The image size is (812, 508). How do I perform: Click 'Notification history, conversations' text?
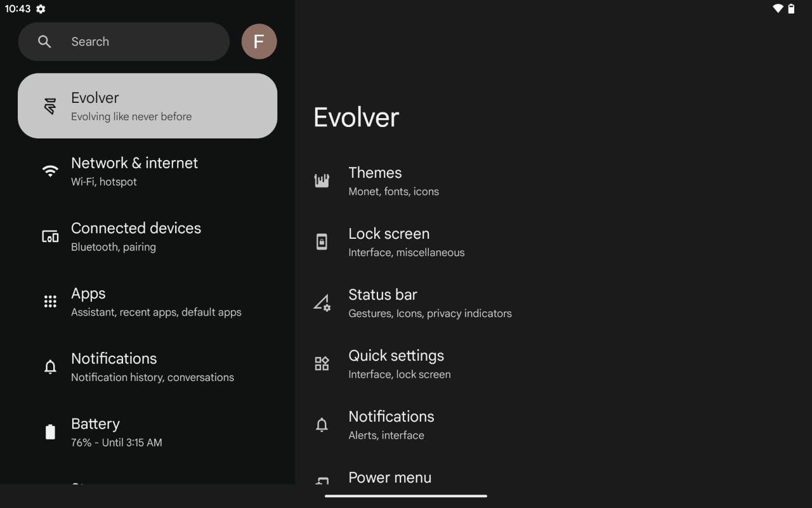(152, 377)
